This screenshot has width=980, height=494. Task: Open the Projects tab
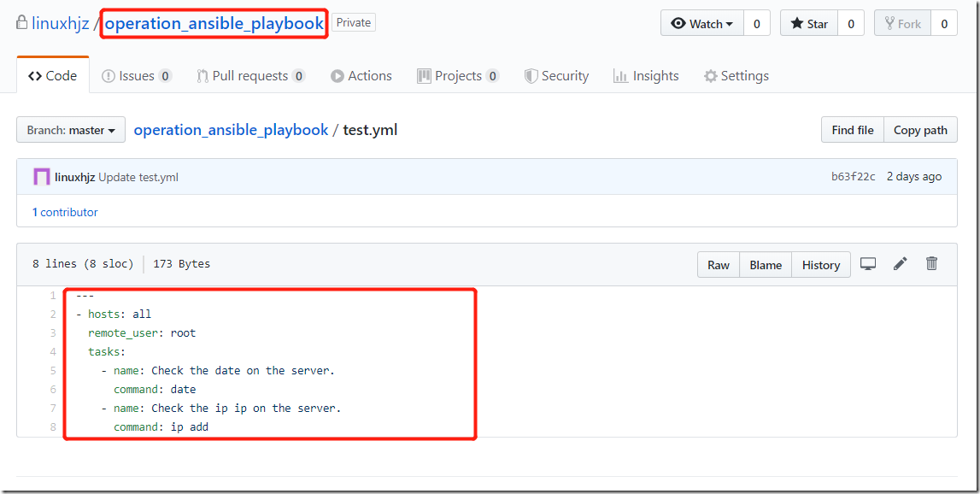click(x=458, y=76)
